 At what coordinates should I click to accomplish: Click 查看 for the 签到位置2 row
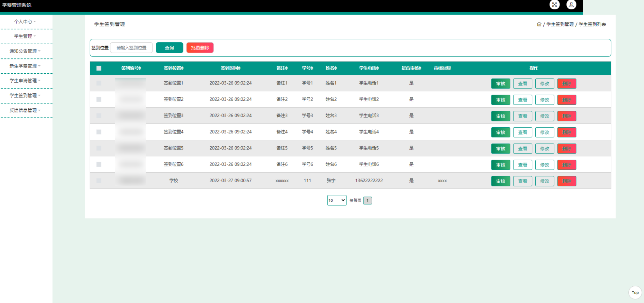pyautogui.click(x=523, y=100)
